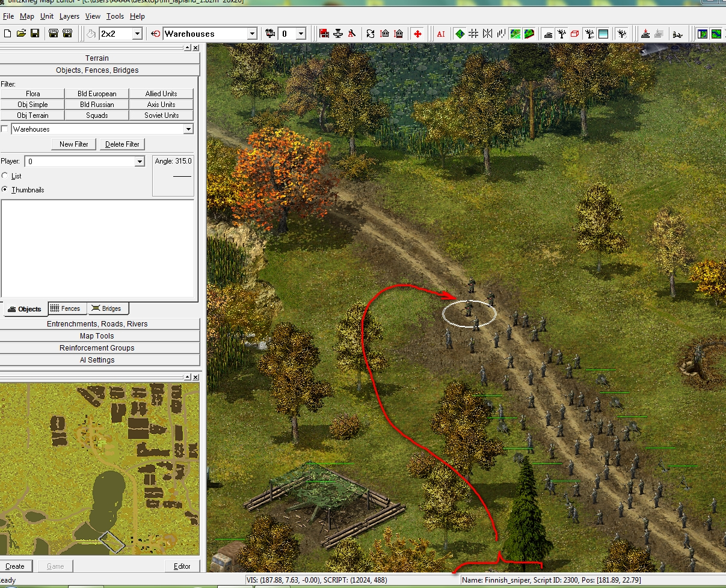Image resolution: width=726 pixels, height=588 pixels.
Task: Click the New map toolbar icon
Action: click(x=8, y=34)
